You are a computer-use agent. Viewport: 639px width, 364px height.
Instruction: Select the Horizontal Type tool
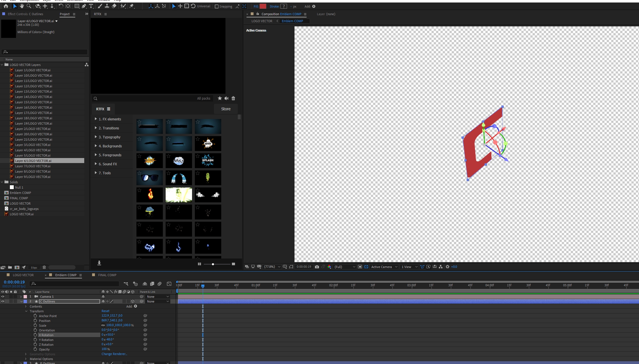click(91, 6)
